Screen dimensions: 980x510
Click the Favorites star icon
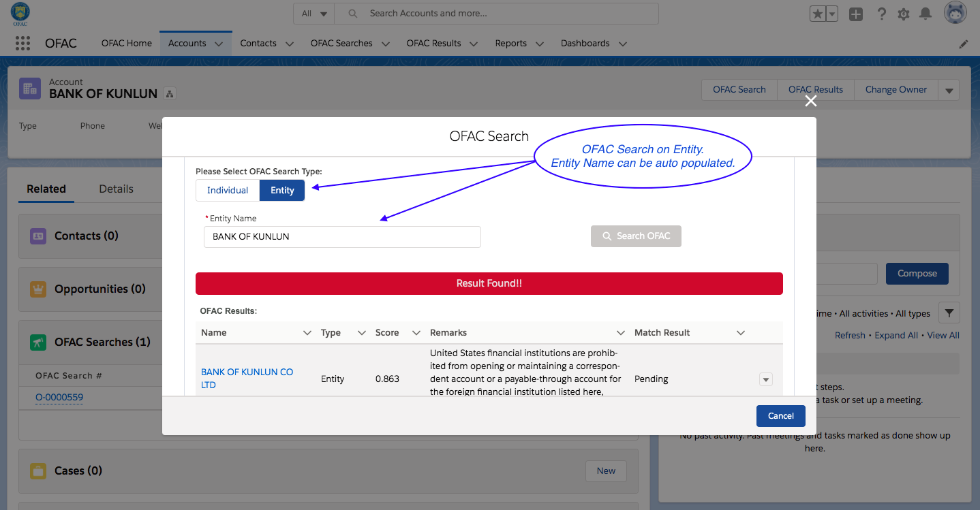[x=817, y=14]
